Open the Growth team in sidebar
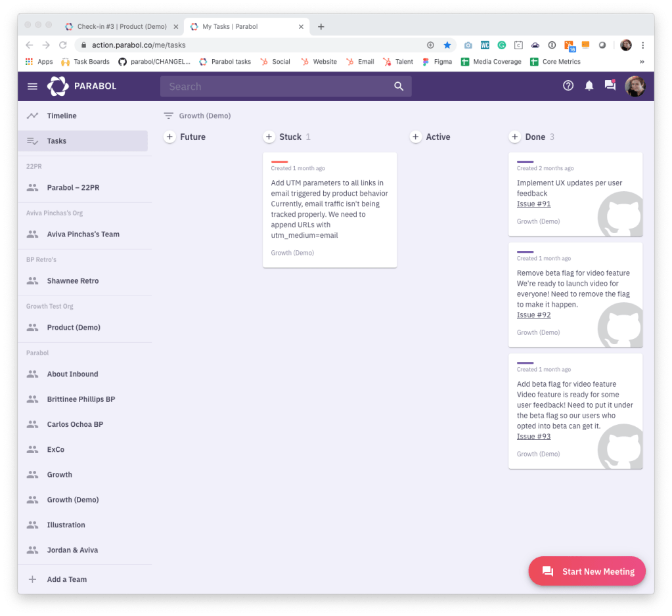 [x=83, y=475]
